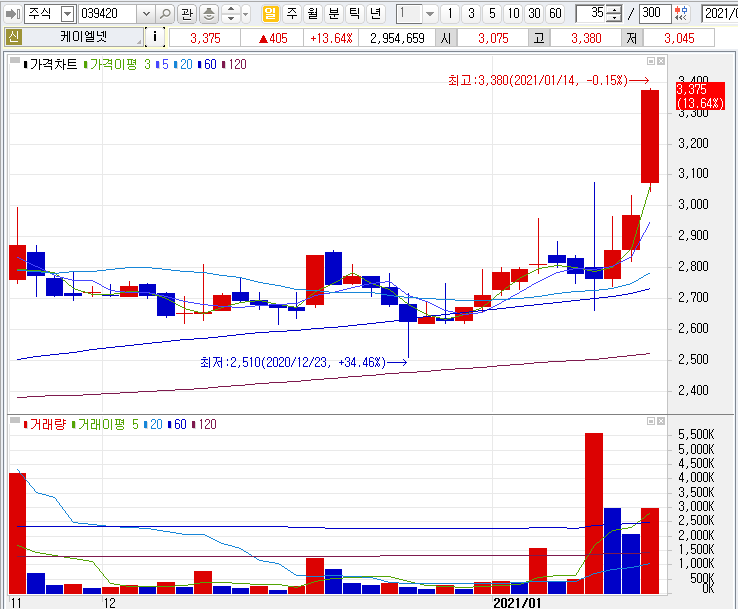Close the price chart panel
738x609 pixels.
[x=661, y=61]
